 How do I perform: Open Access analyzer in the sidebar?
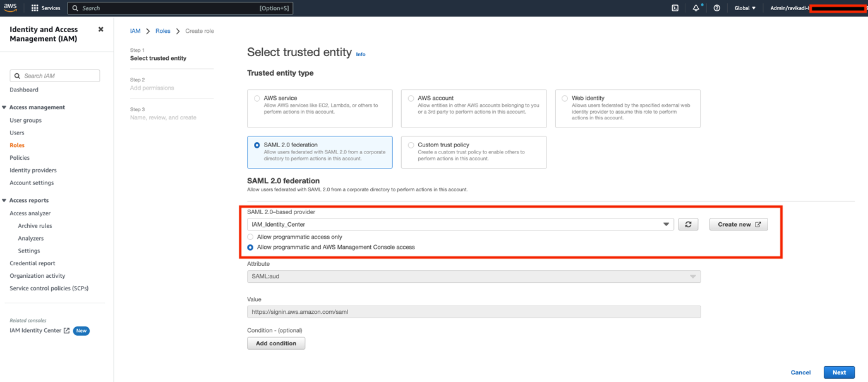pyautogui.click(x=30, y=213)
